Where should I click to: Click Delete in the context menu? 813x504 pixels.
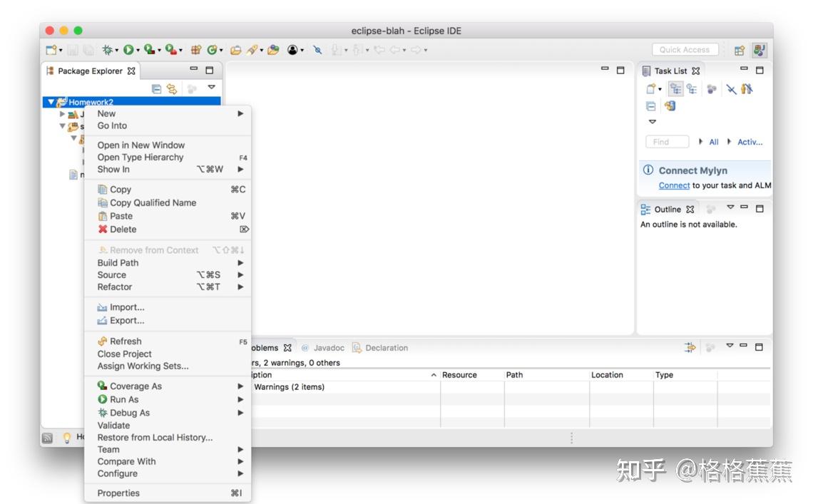pyautogui.click(x=168, y=229)
